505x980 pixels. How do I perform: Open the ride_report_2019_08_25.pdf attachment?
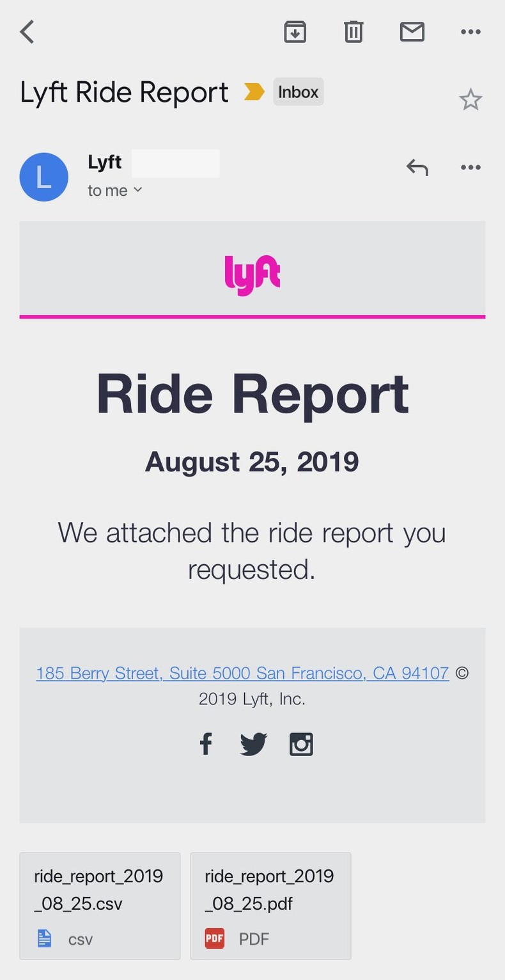point(270,906)
